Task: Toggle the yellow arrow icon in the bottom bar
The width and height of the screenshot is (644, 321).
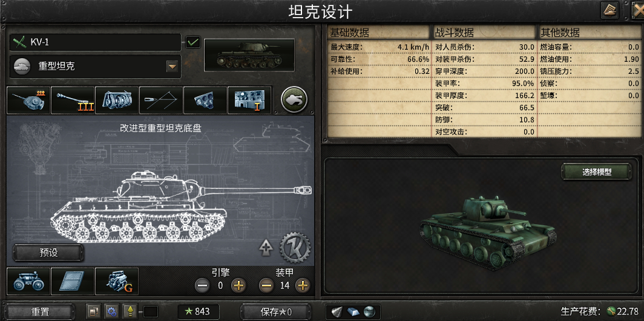Action: pyautogui.click(x=130, y=311)
